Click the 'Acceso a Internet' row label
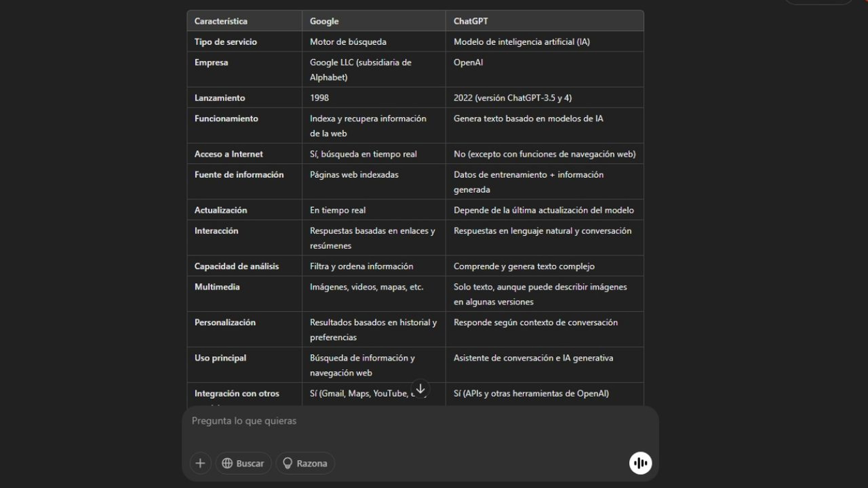Image resolution: width=868 pixels, height=488 pixels. [229, 154]
